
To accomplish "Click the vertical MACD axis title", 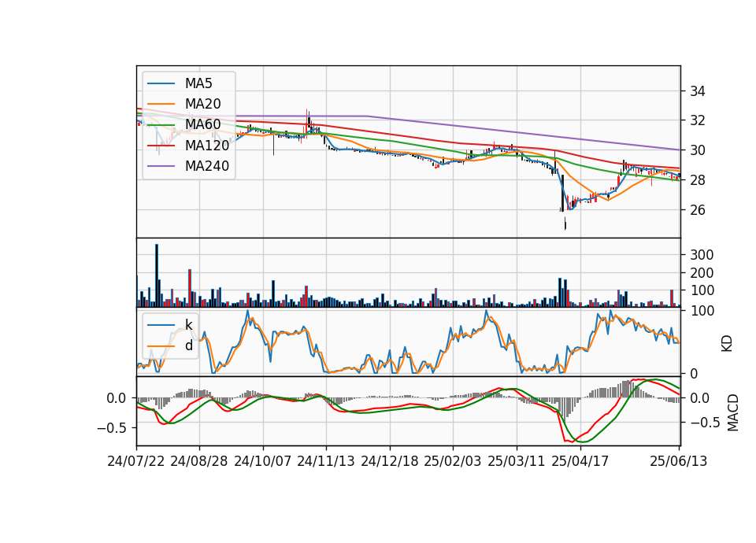I will tap(733, 412).
